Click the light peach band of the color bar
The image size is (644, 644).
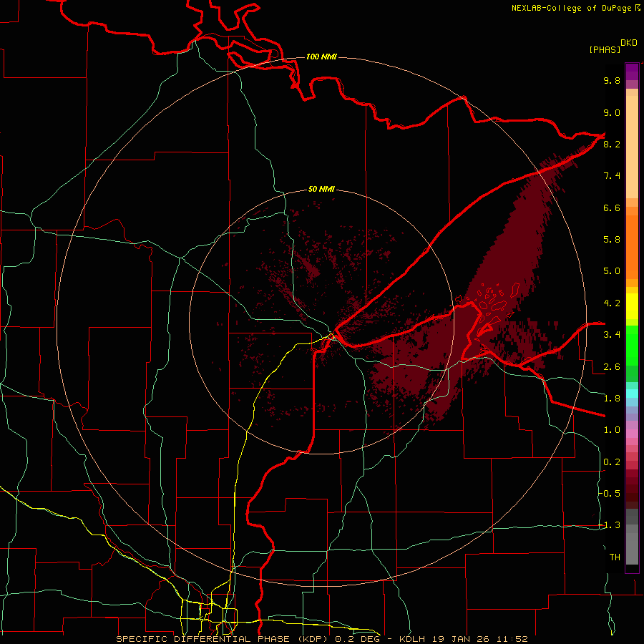coord(632,148)
